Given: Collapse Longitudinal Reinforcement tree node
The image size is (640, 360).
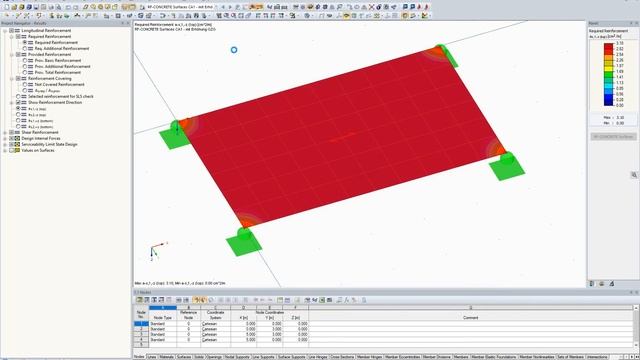Looking at the screenshot, I should [x=5, y=31].
